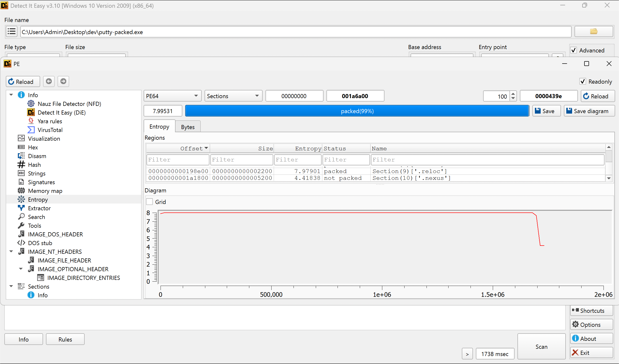
Task: Open the file list menu icon
Action: click(11, 32)
